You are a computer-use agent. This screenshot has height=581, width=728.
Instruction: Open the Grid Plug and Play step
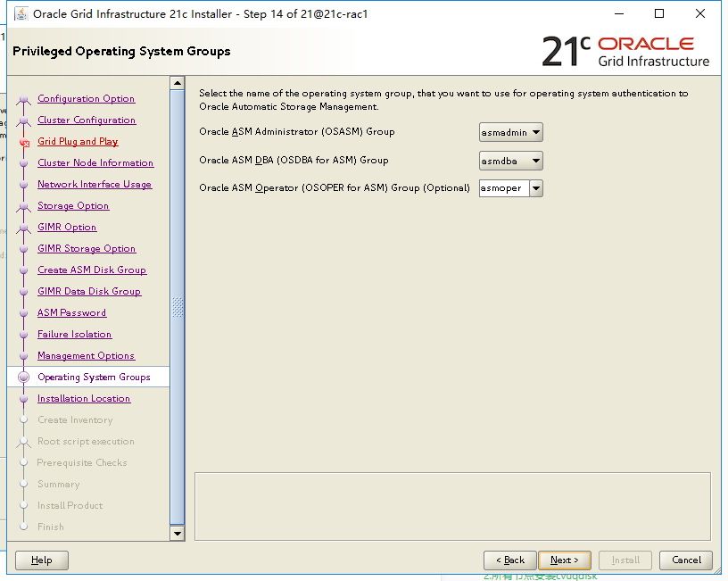(78, 141)
